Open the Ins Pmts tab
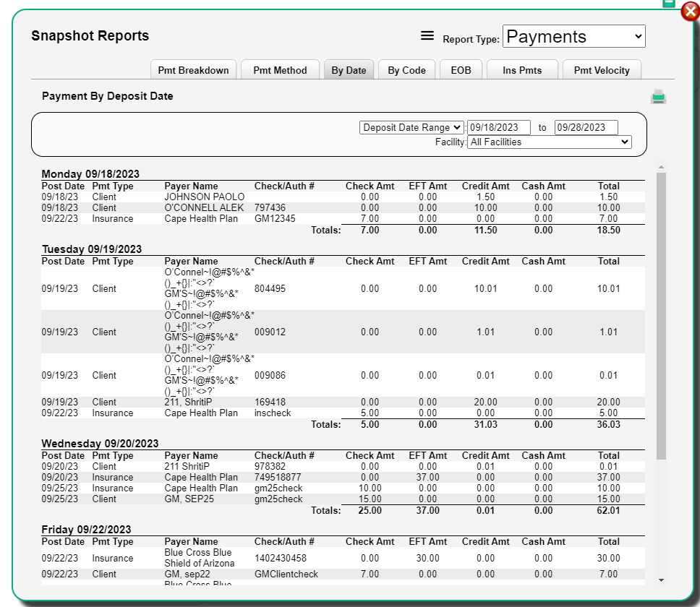 [522, 70]
